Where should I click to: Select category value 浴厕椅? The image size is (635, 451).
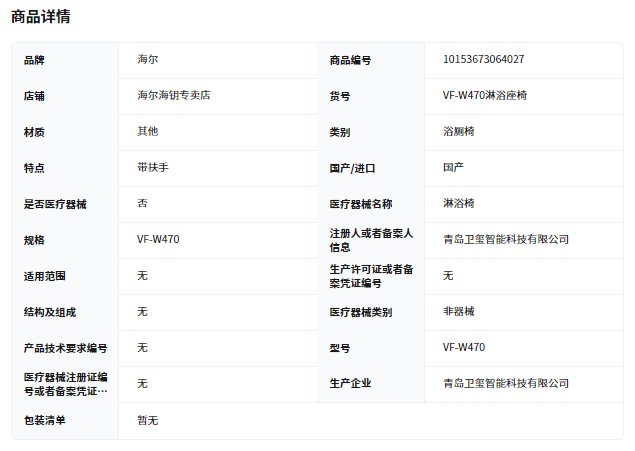tap(458, 132)
